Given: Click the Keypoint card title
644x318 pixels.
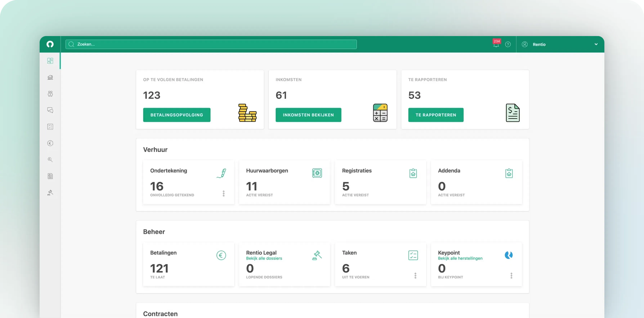Looking at the screenshot, I should point(448,252).
